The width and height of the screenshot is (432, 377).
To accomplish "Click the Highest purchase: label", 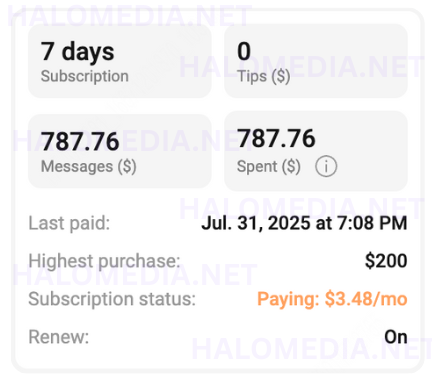I will pos(104,261).
